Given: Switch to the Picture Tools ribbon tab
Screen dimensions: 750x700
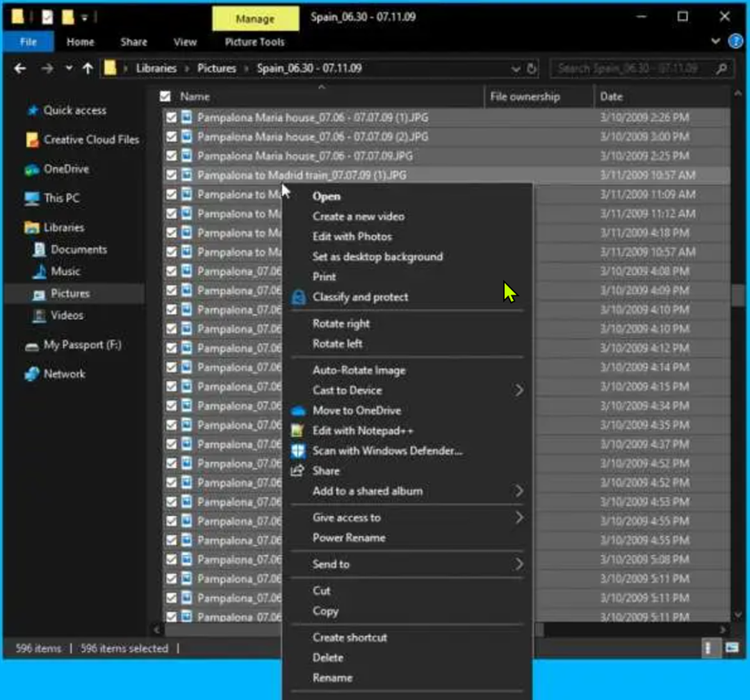Looking at the screenshot, I should [254, 42].
